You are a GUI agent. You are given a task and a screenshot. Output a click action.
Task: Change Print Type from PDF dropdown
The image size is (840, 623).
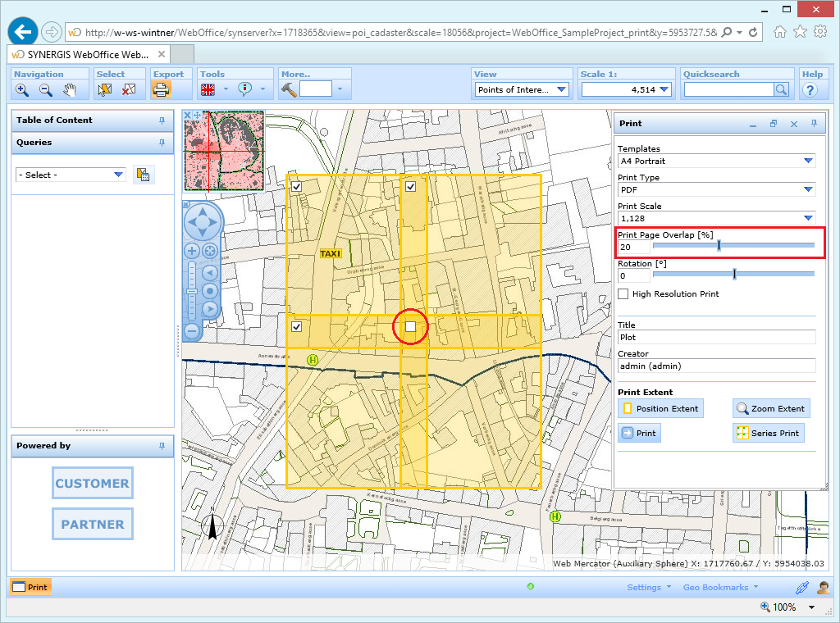[x=716, y=190]
